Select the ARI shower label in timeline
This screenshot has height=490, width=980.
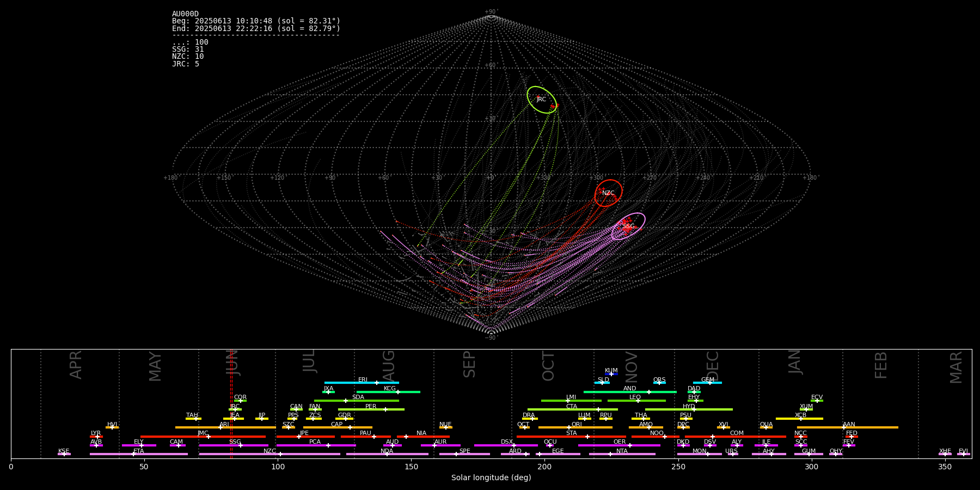click(x=224, y=425)
